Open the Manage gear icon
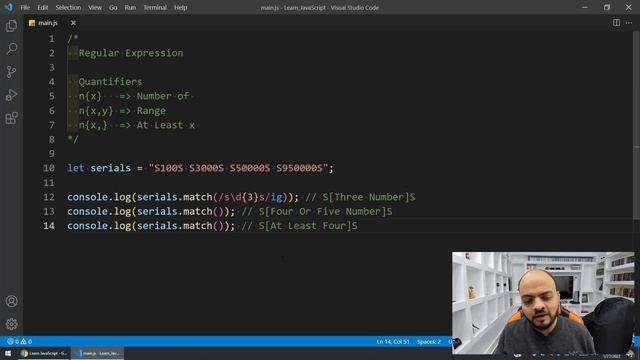The height and width of the screenshot is (360, 640). (11, 324)
